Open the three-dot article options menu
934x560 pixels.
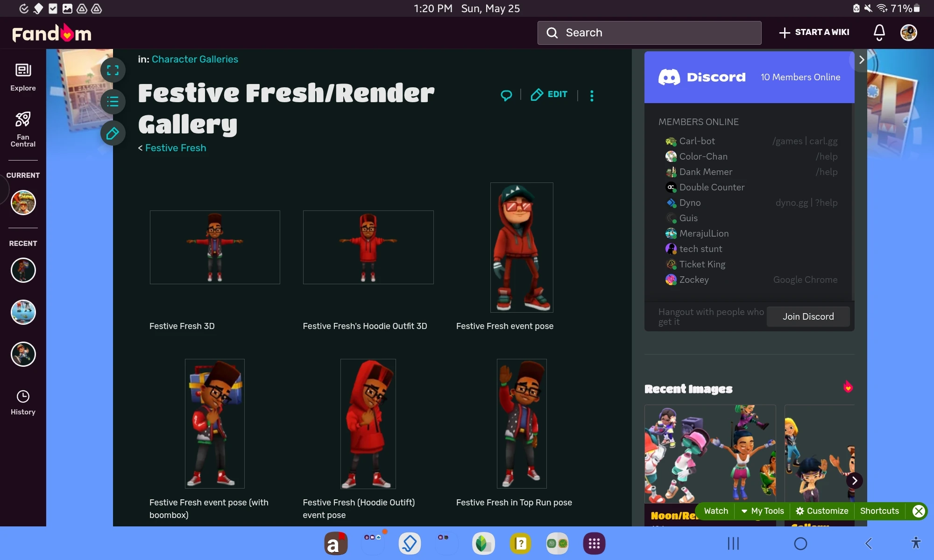[591, 95]
